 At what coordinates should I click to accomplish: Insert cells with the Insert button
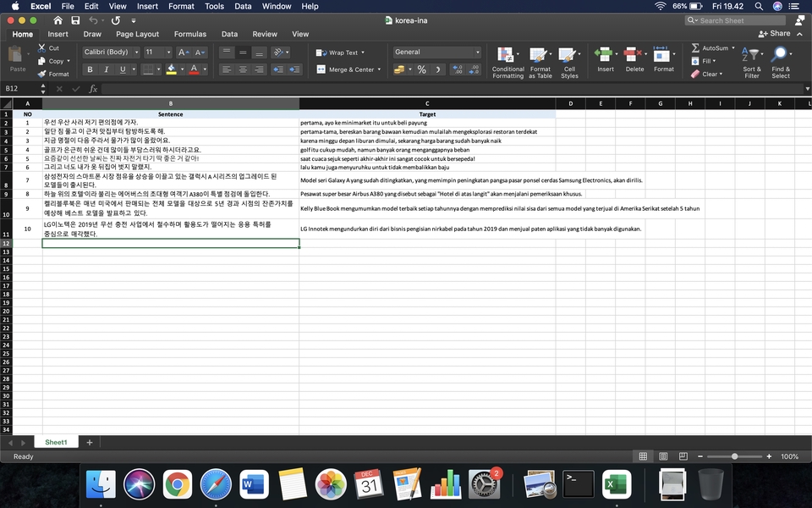(x=606, y=59)
